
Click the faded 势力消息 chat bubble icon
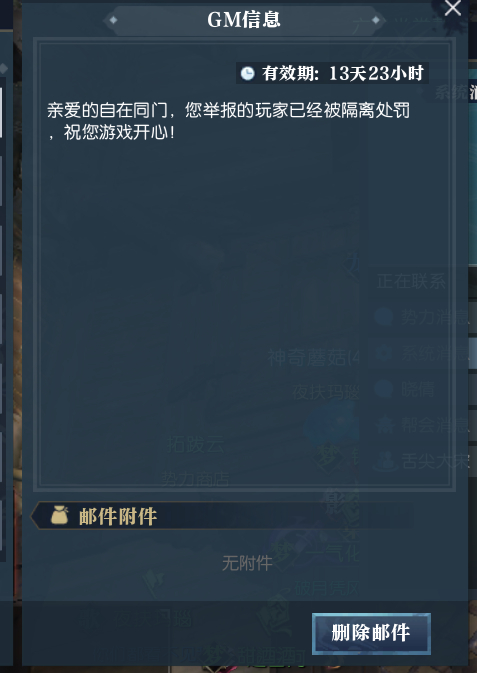[x=383, y=317]
